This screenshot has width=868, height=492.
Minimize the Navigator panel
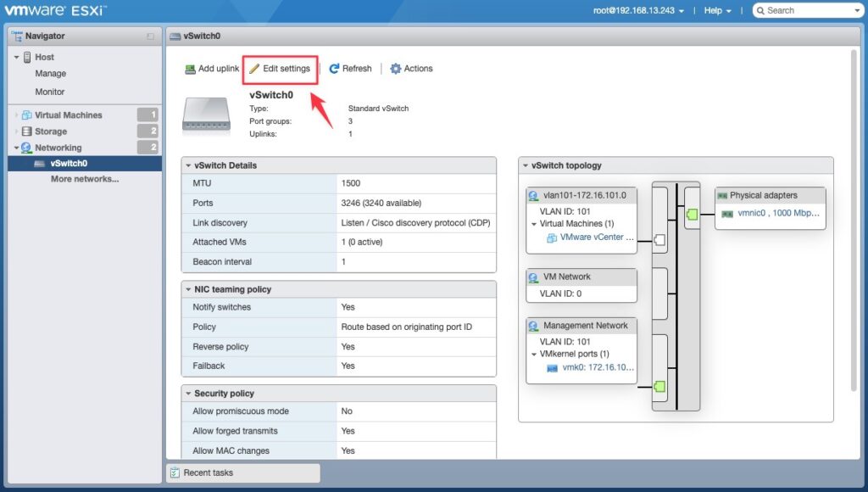151,36
